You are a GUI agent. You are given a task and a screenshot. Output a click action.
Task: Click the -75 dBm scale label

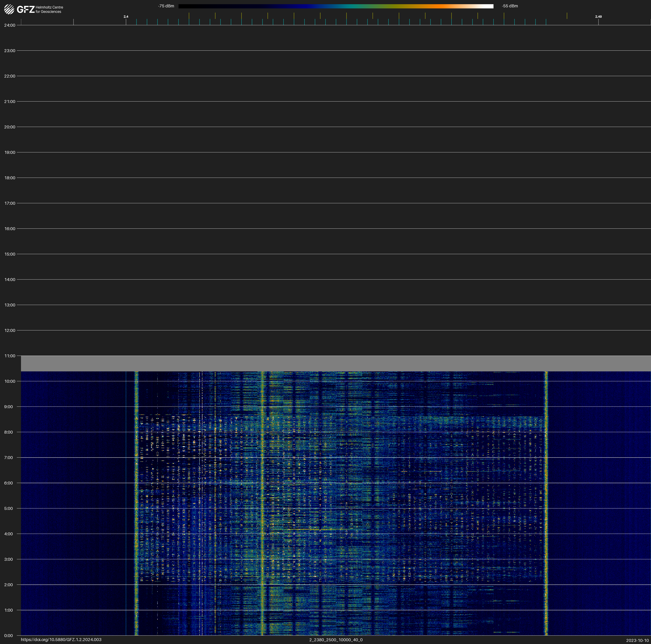click(166, 6)
